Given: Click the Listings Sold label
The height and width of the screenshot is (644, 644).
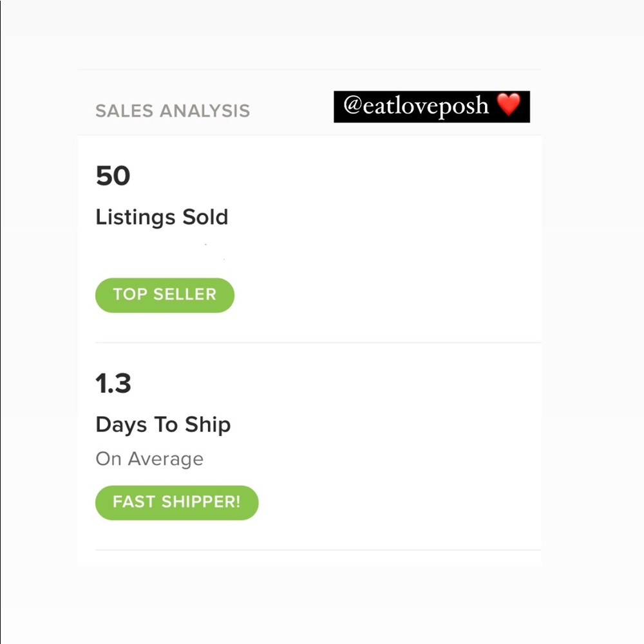Looking at the screenshot, I should 162,217.
